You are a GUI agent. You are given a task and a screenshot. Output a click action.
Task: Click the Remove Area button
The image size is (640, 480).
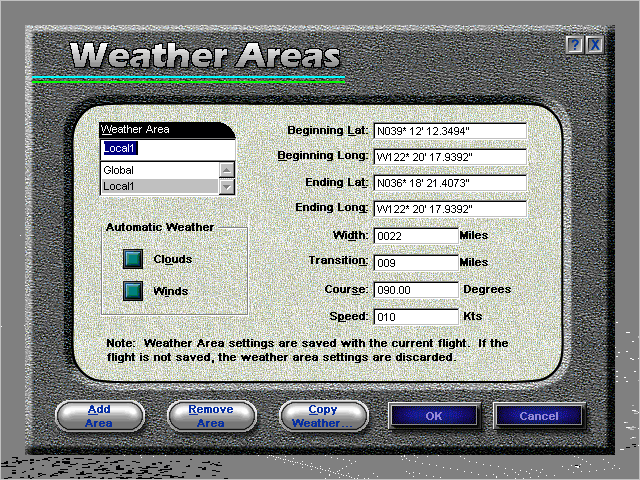[211, 416]
